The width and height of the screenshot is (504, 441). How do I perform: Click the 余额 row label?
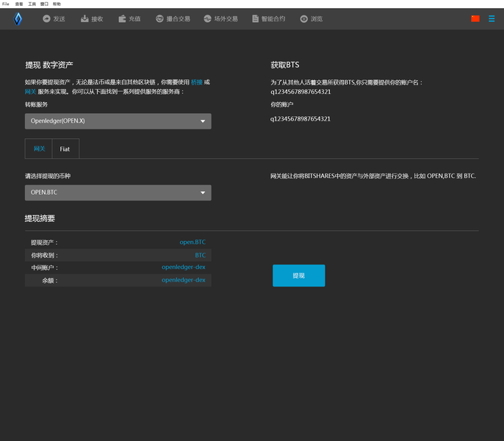click(50, 281)
